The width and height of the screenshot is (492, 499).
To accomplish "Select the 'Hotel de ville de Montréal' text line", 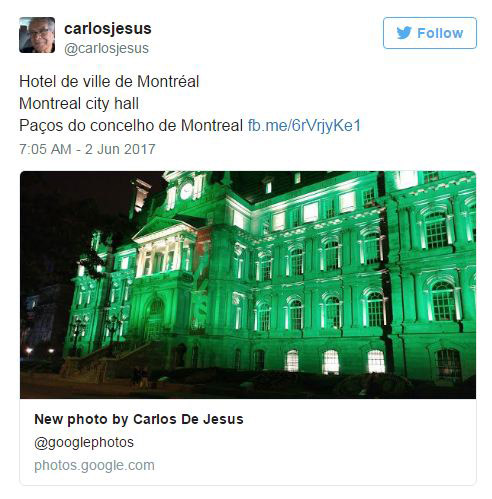I will 109,81.
